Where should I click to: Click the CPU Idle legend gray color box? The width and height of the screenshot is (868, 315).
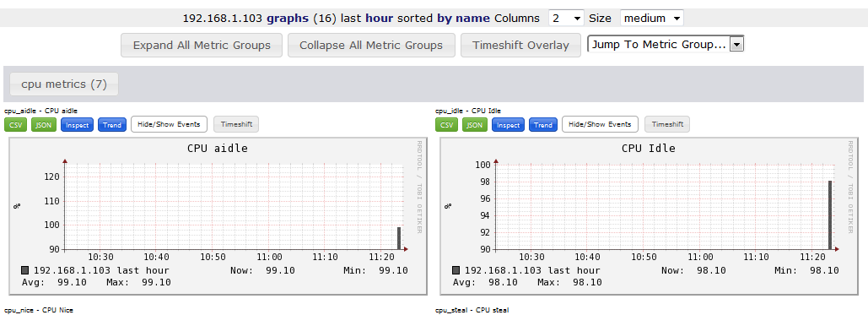[x=456, y=270]
